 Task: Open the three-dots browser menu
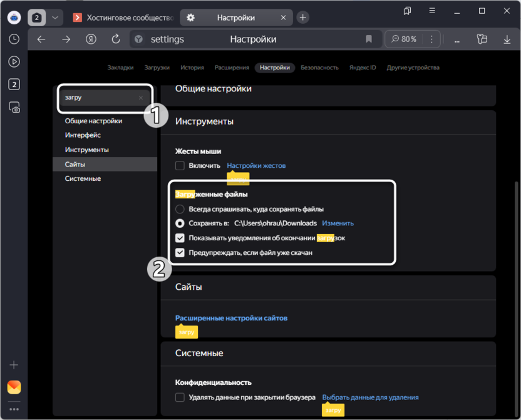pos(457,39)
